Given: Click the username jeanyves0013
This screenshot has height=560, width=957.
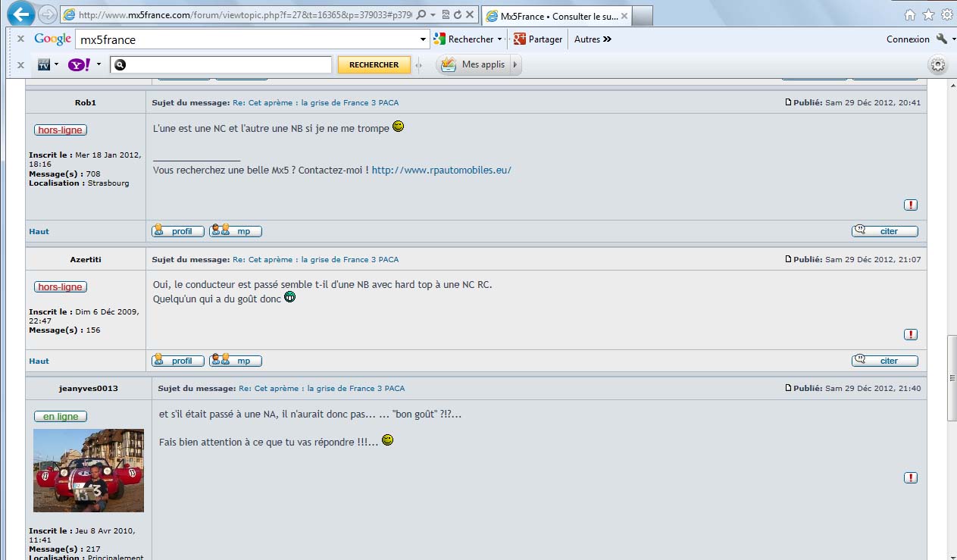Looking at the screenshot, I should coord(89,388).
